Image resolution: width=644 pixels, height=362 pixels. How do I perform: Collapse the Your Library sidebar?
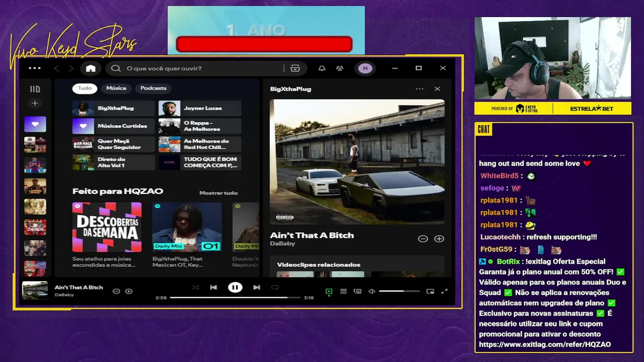pyautogui.click(x=35, y=89)
